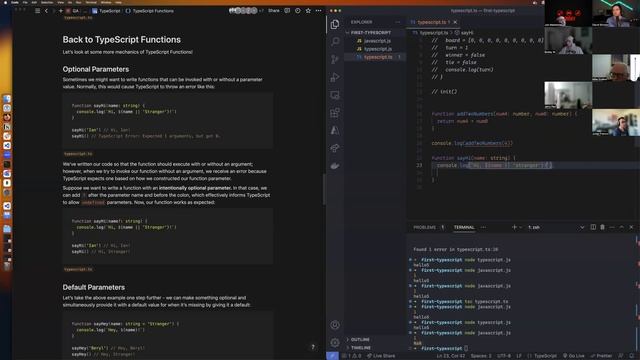Image resolution: width=640 pixels, height=360 pixels.
Task: Click the Apple menu in menu bar
Action: coord(6,2)
